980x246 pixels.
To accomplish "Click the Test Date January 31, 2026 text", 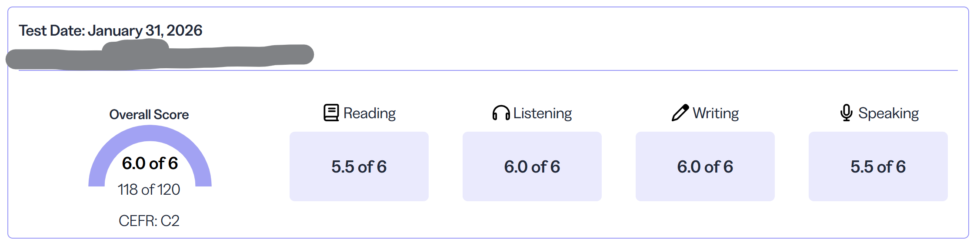I will point(110,30).
